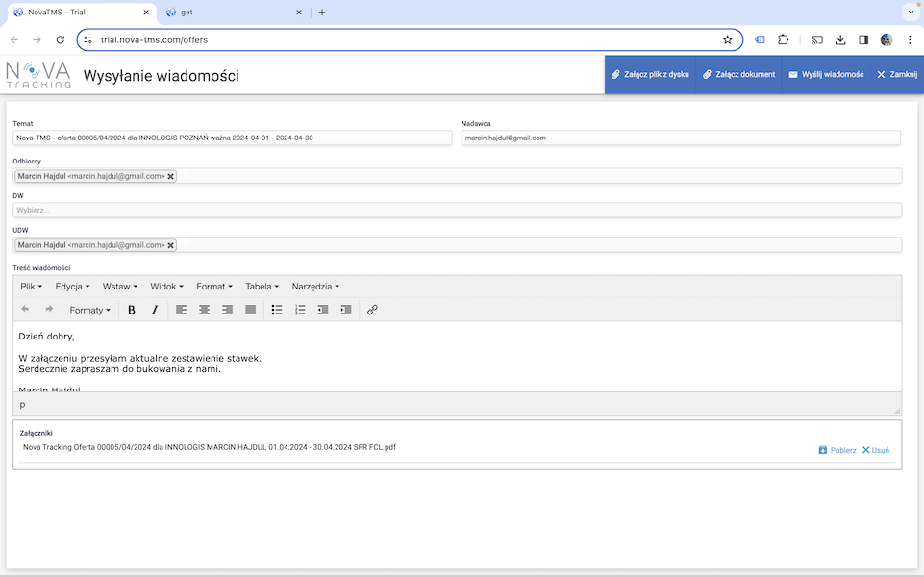The height and width of the screenshot is (577, 924).
Task: Remove Marcin Hajdul from Odbiorcy recipients
Action: (x=171, y=176)
